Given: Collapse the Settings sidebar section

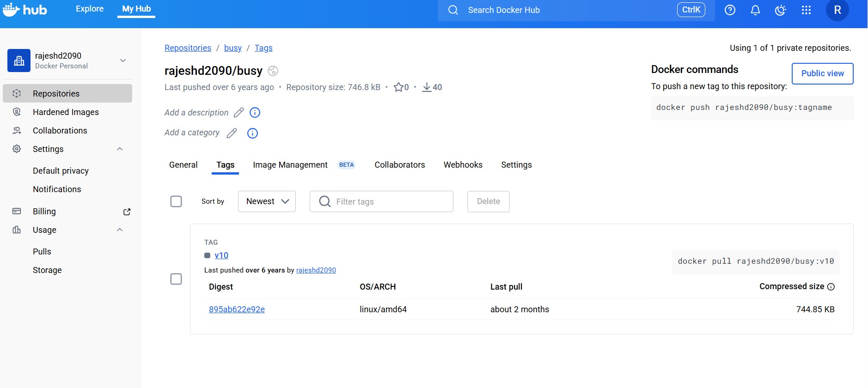Looking at the screenshot, I should pyautogui.click(x=120, y=149).
